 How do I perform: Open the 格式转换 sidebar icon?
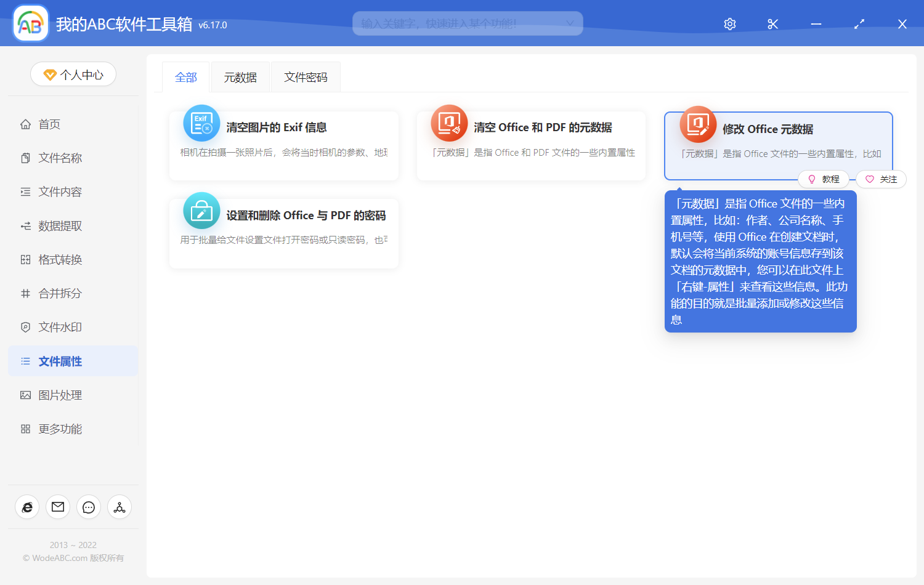click(25, 259)
